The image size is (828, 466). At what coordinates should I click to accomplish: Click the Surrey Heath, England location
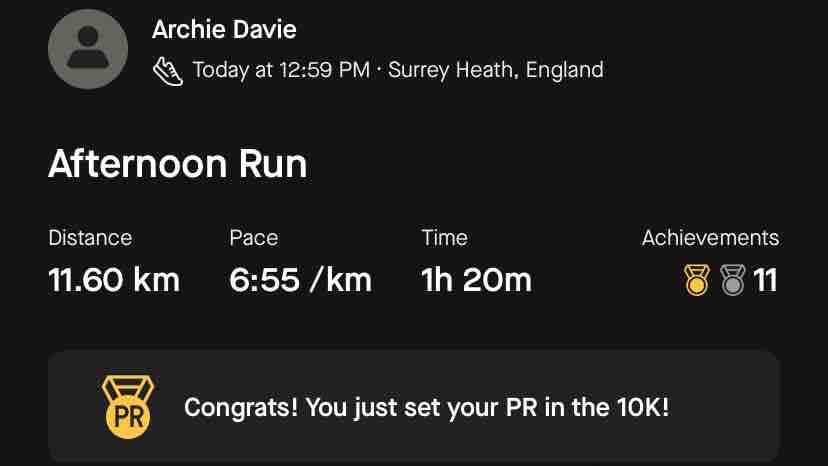pos(496,70)
